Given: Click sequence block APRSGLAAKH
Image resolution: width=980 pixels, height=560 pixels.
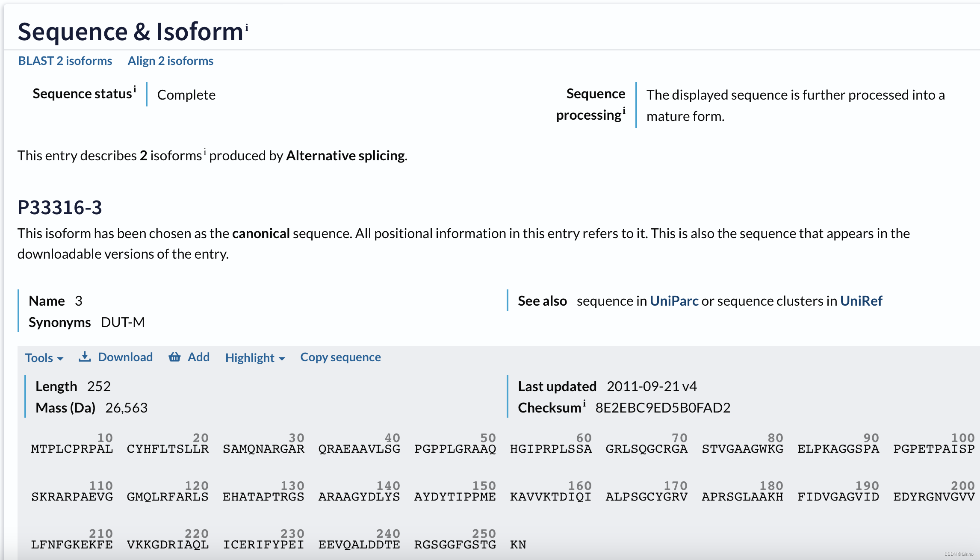Looking at the screenshot, I should point(742,497).
